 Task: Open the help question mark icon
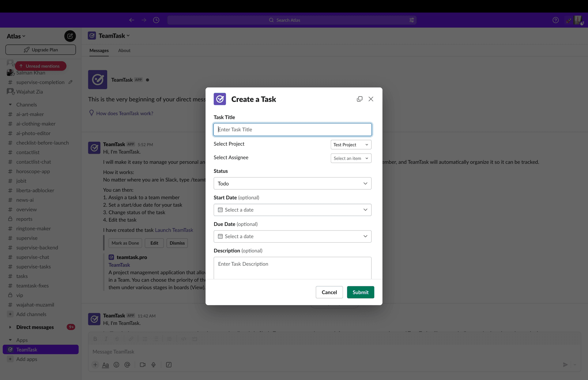(556, 20)
